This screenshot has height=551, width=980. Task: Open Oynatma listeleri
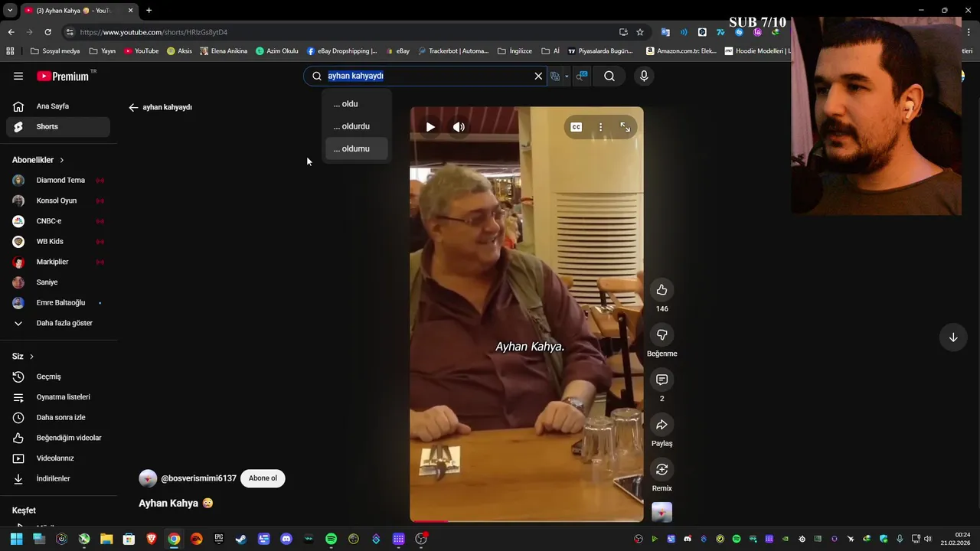tap(58, 397)
